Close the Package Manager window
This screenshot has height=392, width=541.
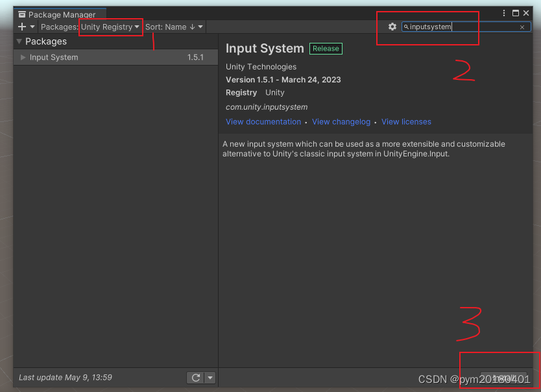tap(526, 13)
